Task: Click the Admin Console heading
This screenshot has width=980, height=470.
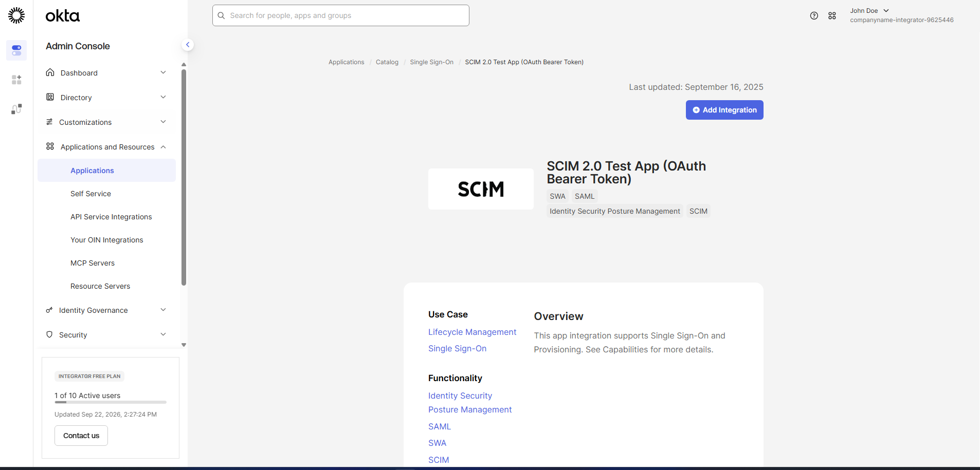Action: click(x=78, y=46)
